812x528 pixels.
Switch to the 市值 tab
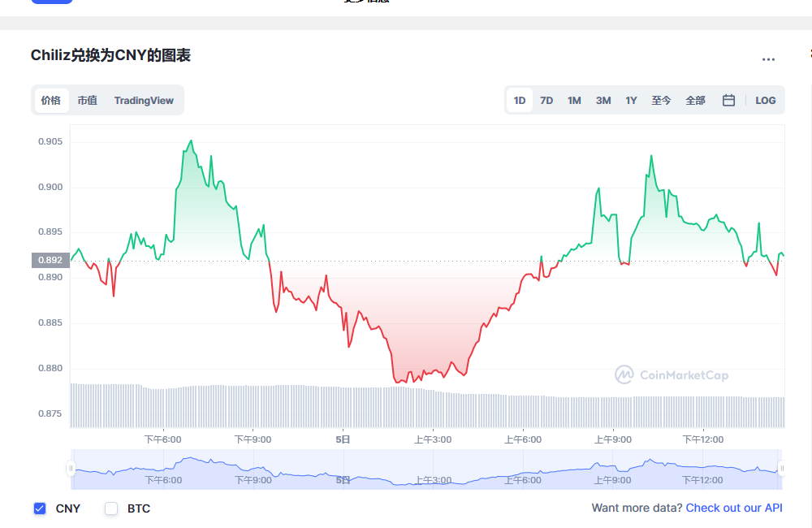pos(87,100)
